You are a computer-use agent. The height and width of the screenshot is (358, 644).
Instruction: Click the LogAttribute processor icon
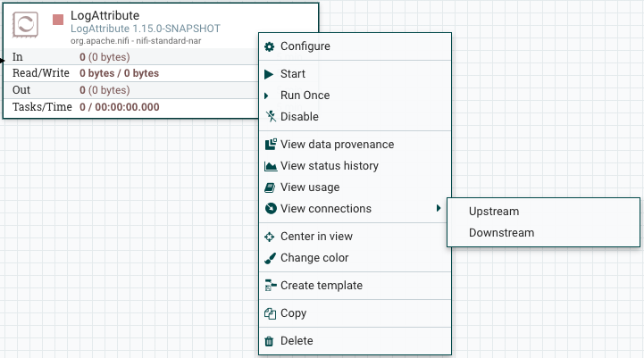coord(27,26)
